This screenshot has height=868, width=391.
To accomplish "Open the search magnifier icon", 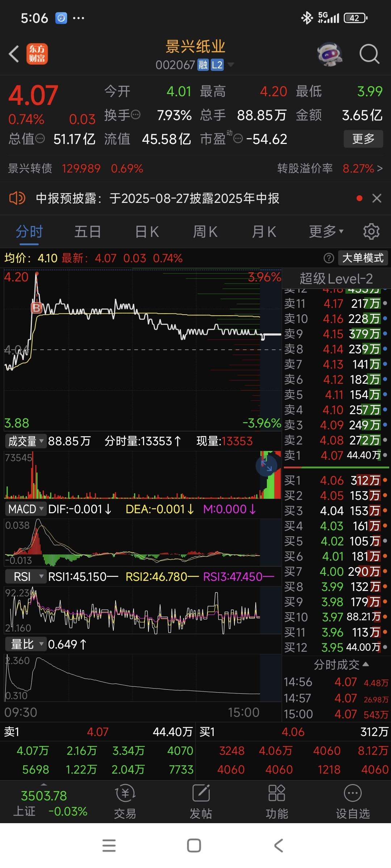I will click(x=369, y=54).
